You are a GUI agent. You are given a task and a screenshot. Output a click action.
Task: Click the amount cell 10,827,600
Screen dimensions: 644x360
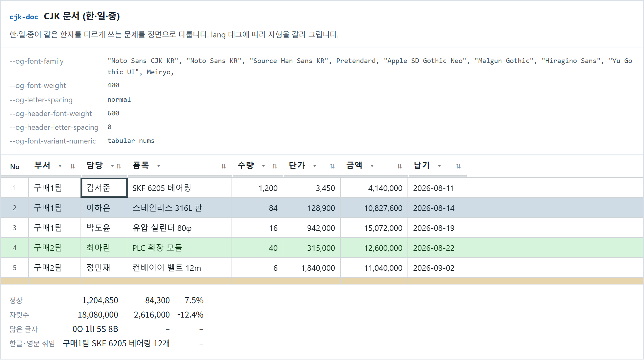[x=374, y=208]
